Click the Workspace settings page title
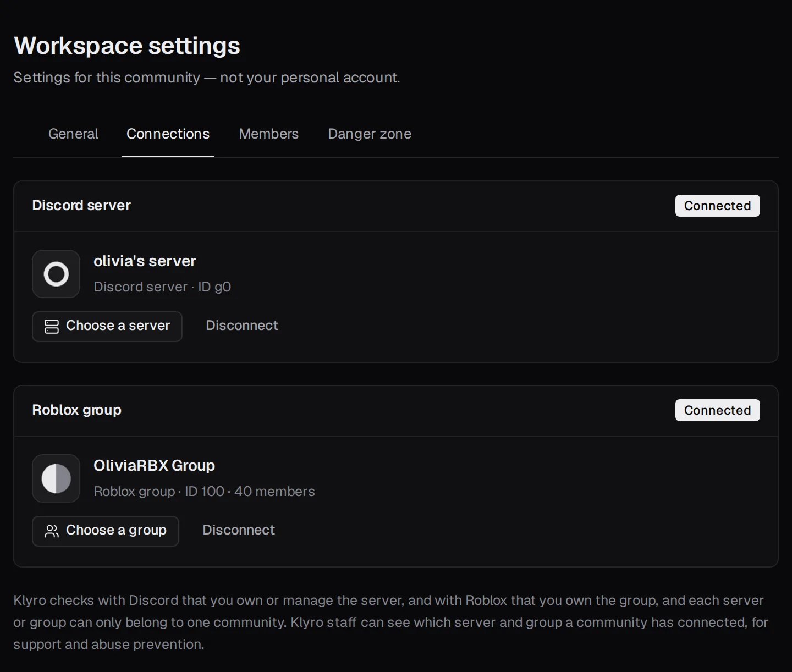 coord(127,46)
